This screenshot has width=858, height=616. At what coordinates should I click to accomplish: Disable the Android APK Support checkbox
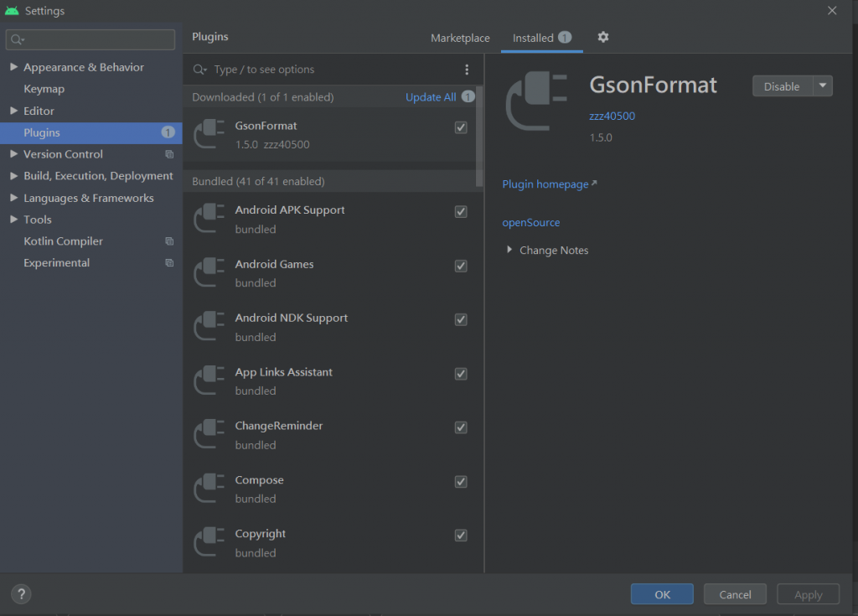coord(461,211)
